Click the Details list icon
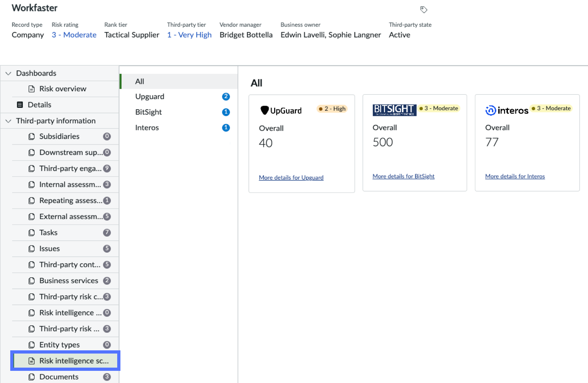Image resolution: width=588 pixels, height=383 pixels. coord(20,105)
